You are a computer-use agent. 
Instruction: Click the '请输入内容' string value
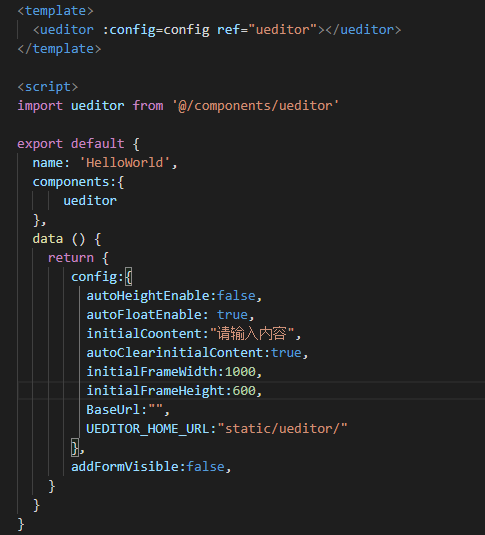pyautogui.click(x=252, y=334)
